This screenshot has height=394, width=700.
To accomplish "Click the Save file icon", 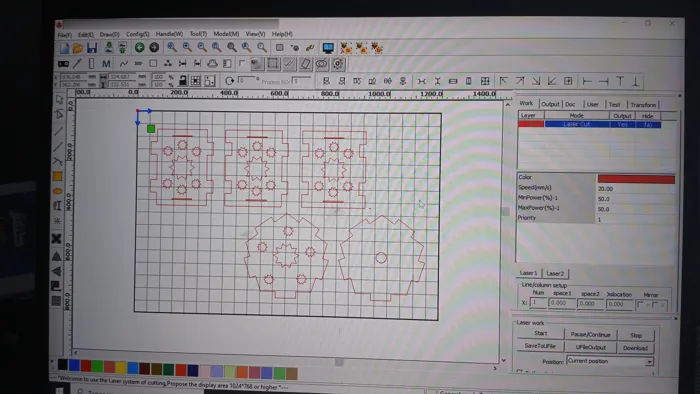I will point(92,48).
